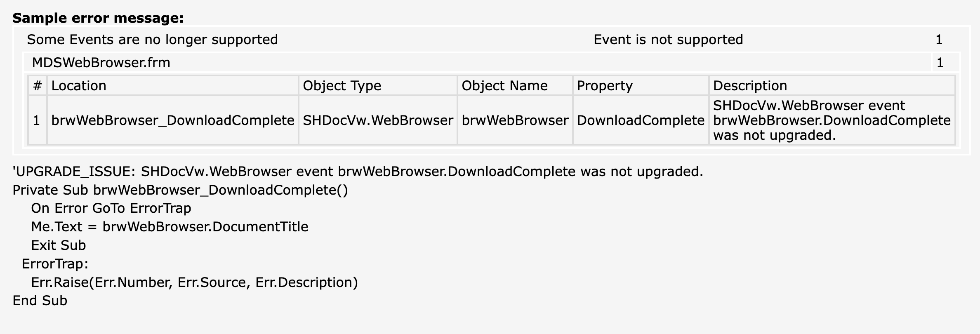Select the MDSWebBrowser.frm file row
The width and height of the screenshot is (980, 334).
pyautogui.click(x=101, y=63)
